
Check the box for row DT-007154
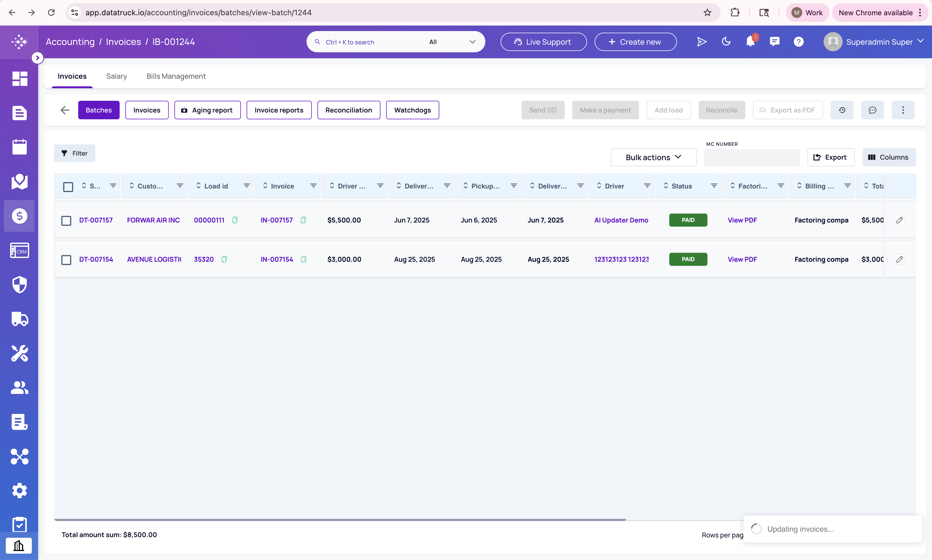pos(66,260)
